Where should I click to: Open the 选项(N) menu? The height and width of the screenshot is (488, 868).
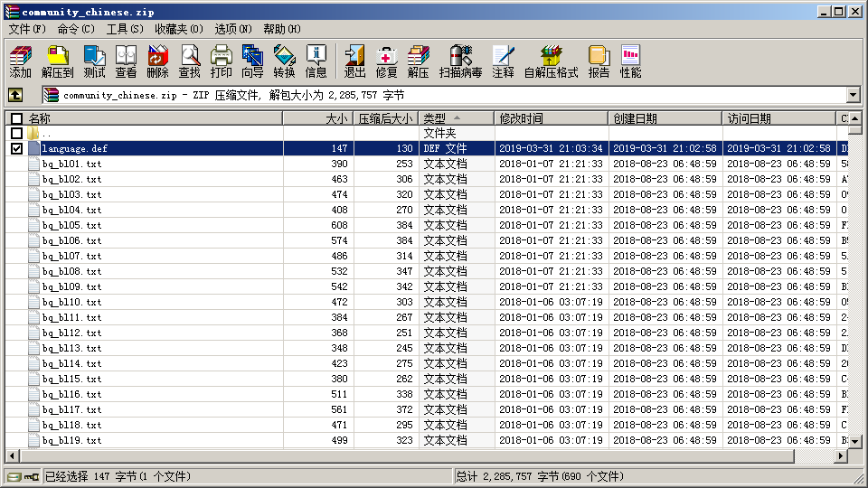point(233,29)
